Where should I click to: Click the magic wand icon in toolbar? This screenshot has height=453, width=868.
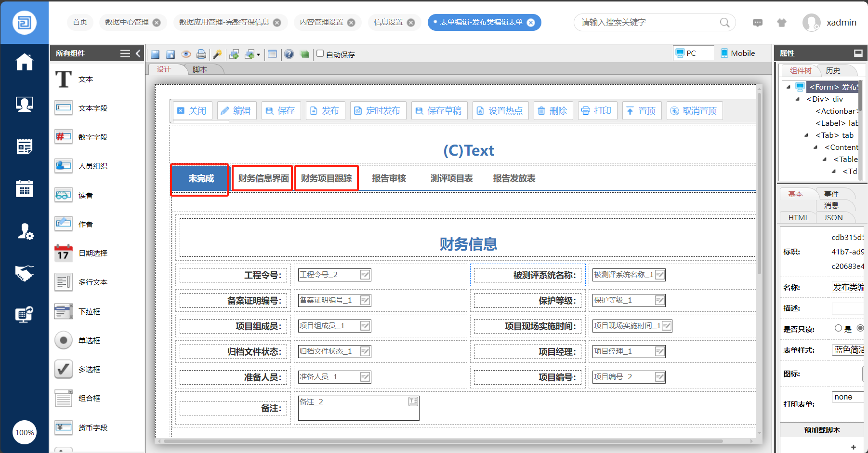pyautogui.click(x=217, y=54)
